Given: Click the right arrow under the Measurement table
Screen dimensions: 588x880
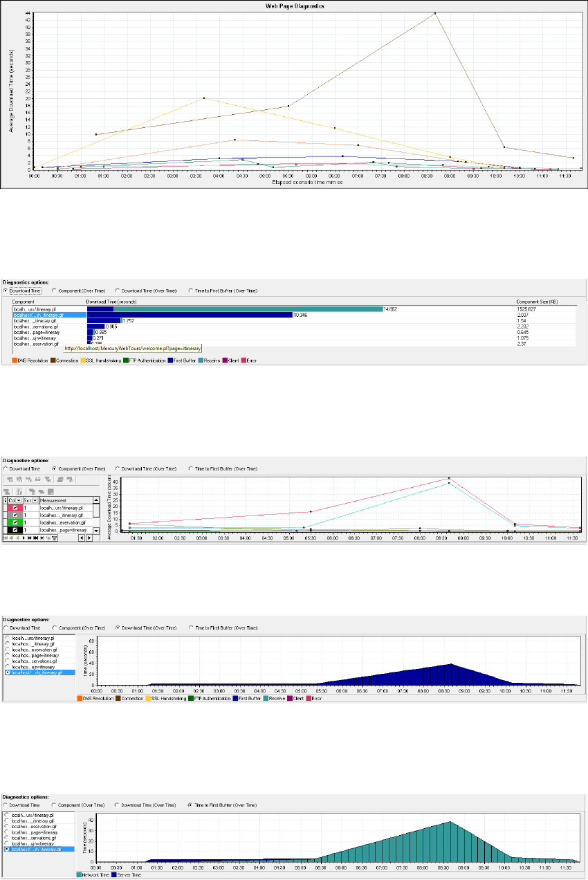Looking at the screenshot, I should [x=89, y=538].
